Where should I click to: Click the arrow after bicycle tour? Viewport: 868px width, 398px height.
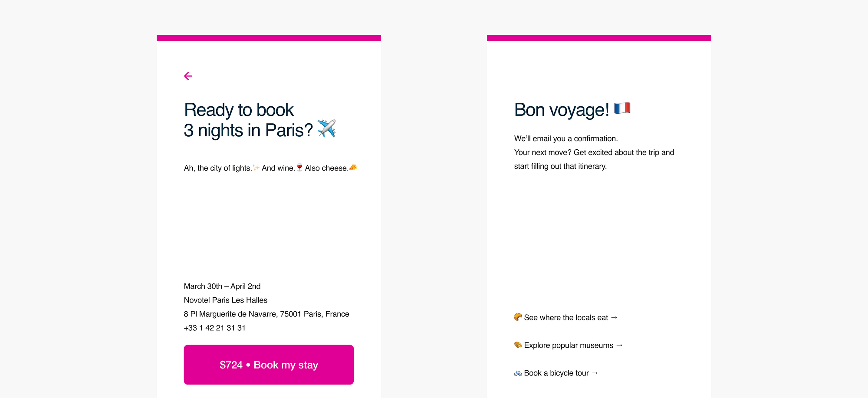(595, 373)
